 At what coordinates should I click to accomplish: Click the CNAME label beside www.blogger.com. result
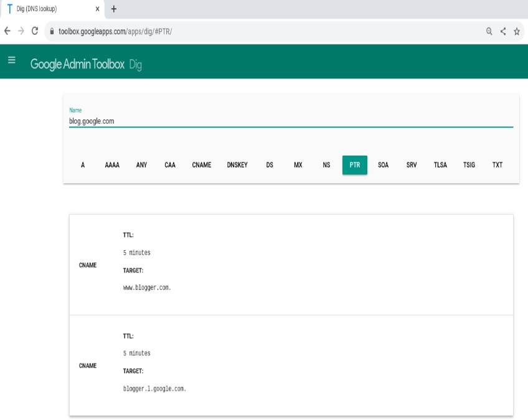[88, 265]
